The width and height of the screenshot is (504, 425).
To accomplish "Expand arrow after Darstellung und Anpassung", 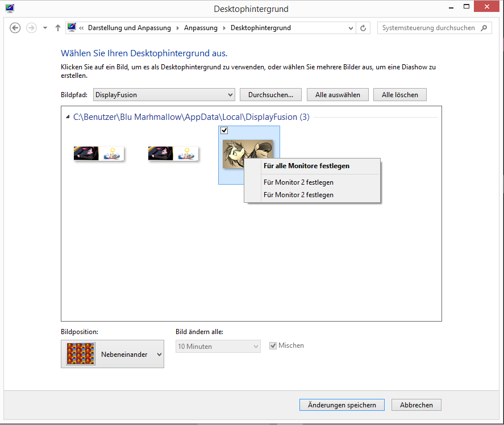I will point(177,28).
